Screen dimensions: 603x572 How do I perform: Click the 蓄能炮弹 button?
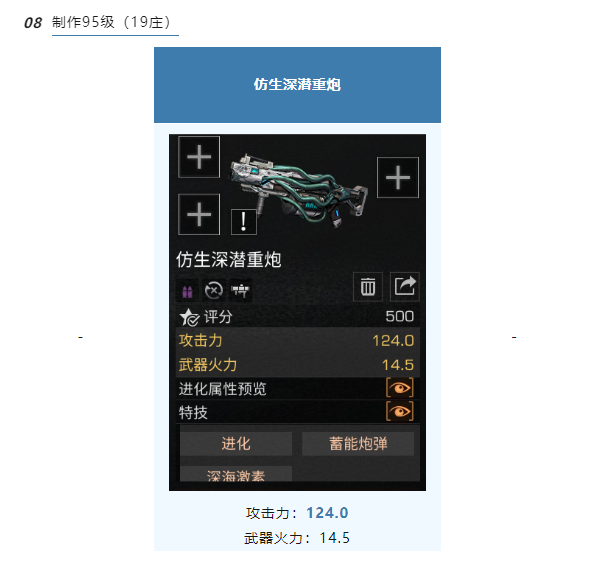[x=358, y=444]
